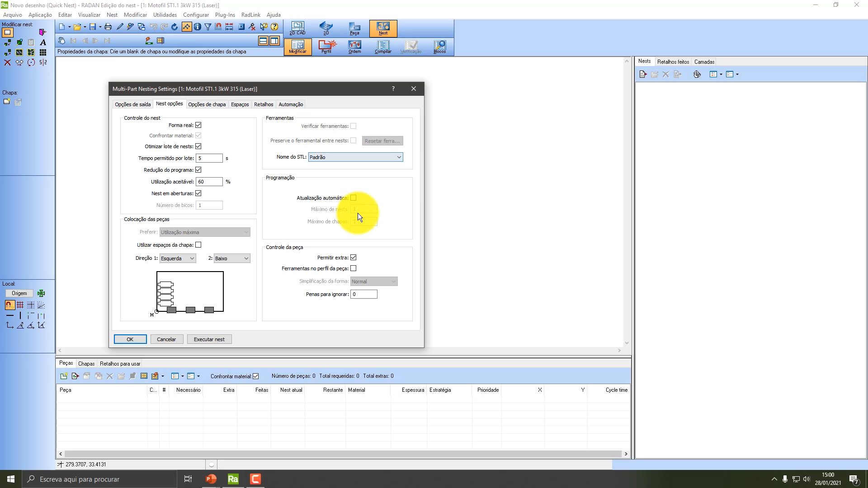Open Direção 1 Esquerda dropdown
868x488 pixels.
coord(178,258)
